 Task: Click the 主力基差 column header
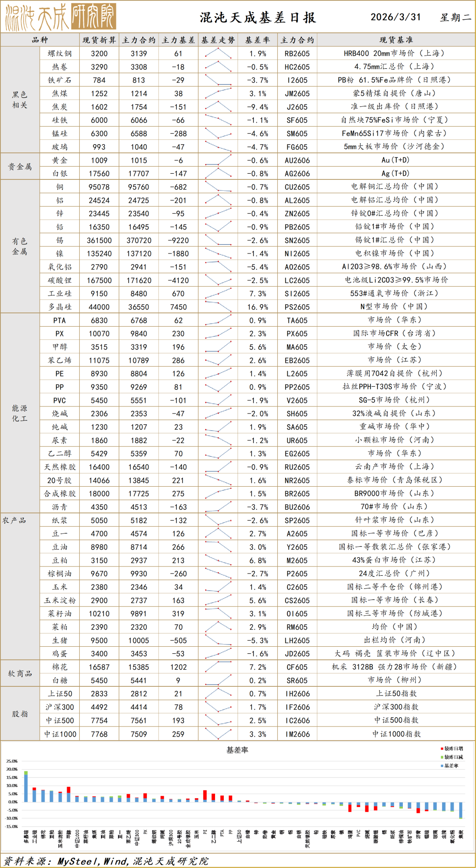178,40
